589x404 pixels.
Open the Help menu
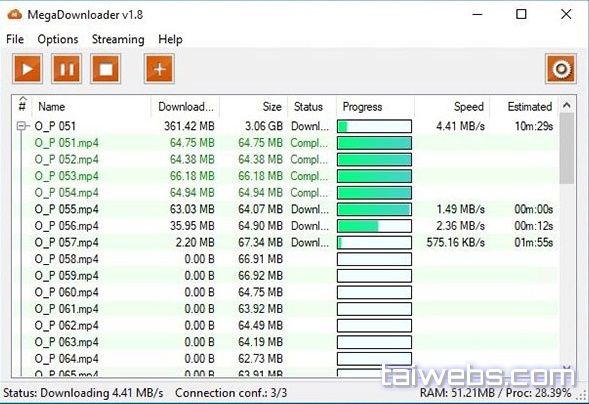170,39
